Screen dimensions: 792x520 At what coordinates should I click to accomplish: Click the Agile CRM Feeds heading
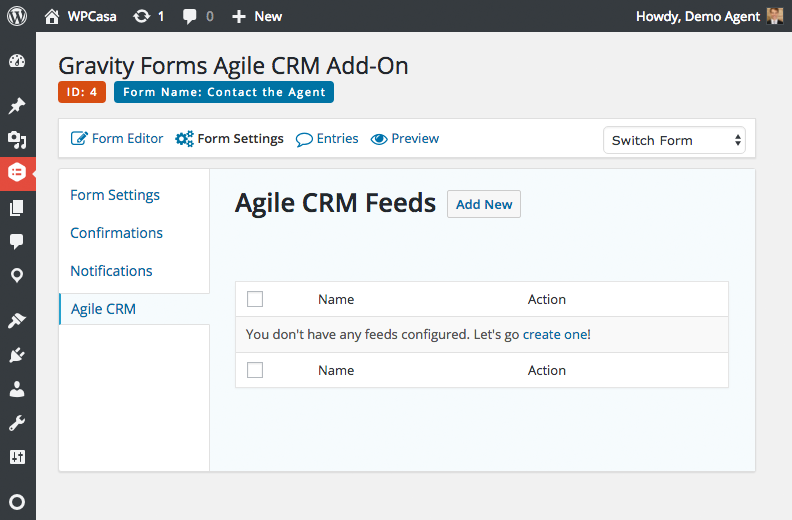click(x=335, y=204)
